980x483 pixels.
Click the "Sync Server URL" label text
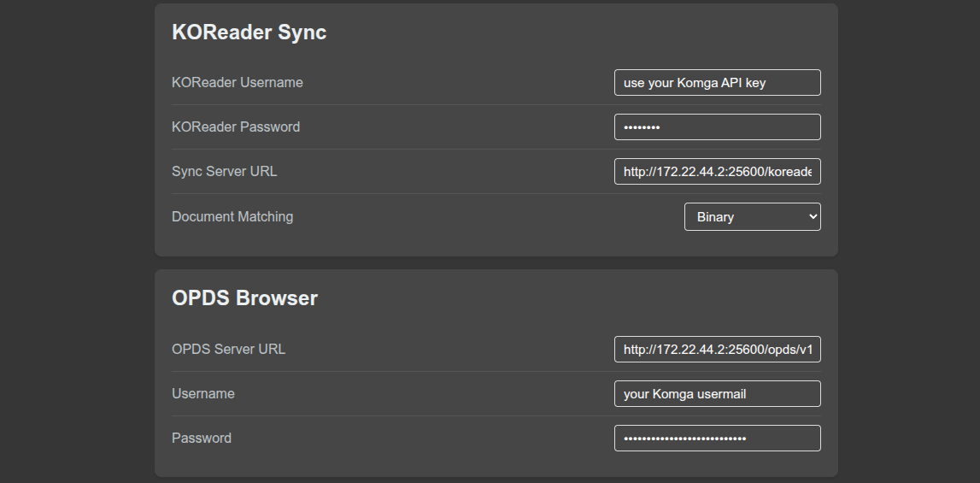click(224, 172)
